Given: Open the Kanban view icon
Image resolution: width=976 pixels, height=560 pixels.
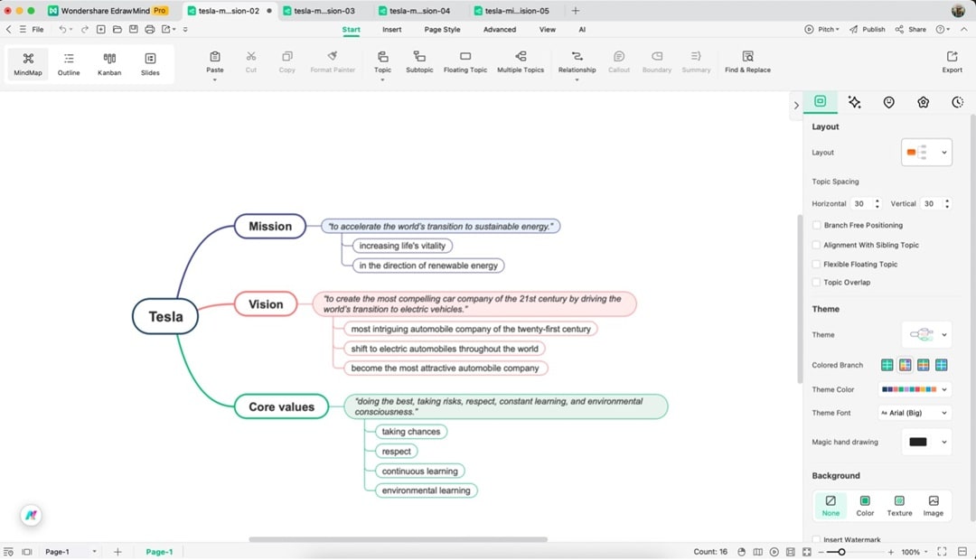Looking at the screenshot, I should click(x=108, y=63).
